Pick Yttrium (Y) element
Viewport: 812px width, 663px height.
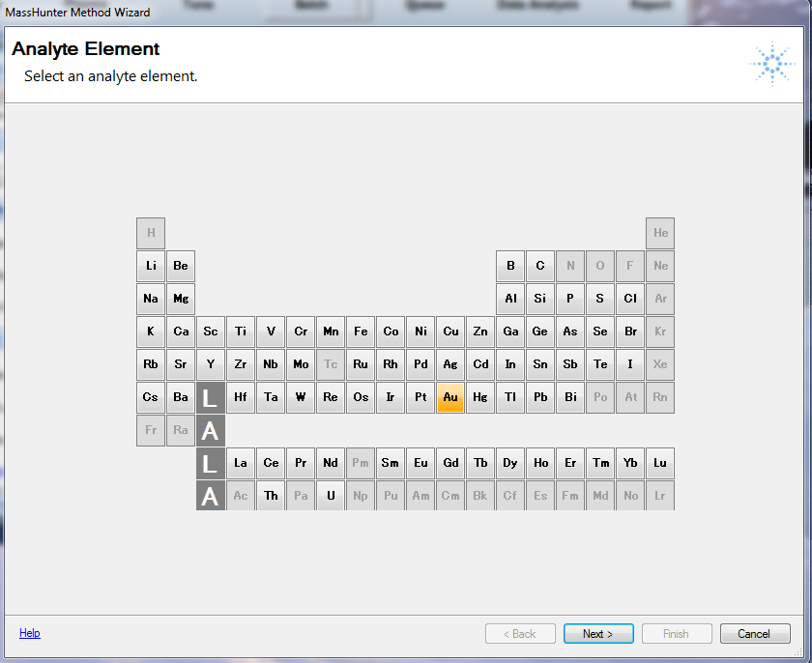click(x=211, y=364)
